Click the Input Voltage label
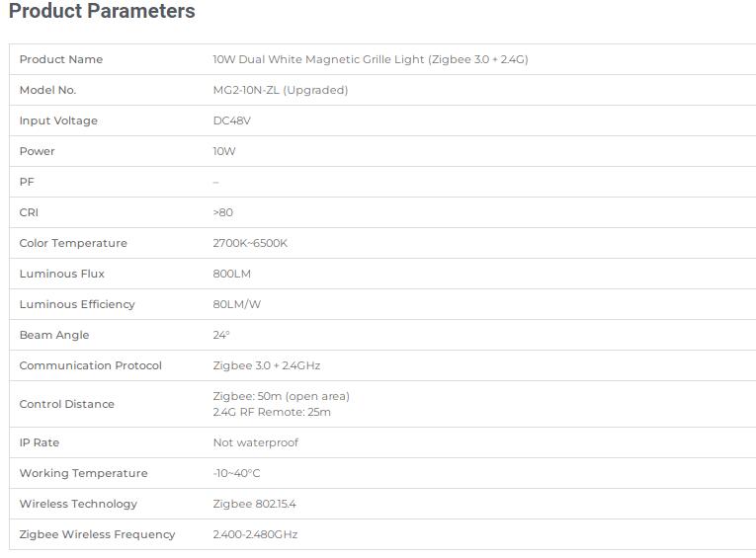The width and height of the screenshot is (756, 558). [x=58, y=120]
